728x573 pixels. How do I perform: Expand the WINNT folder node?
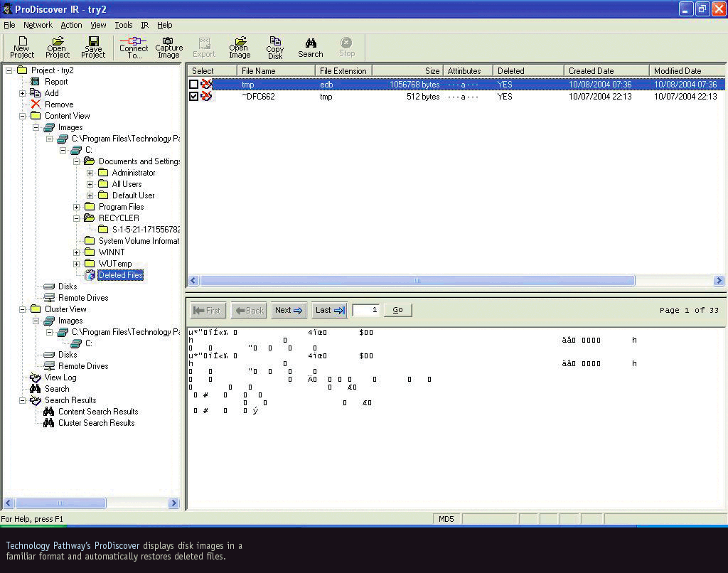point(77,252)
